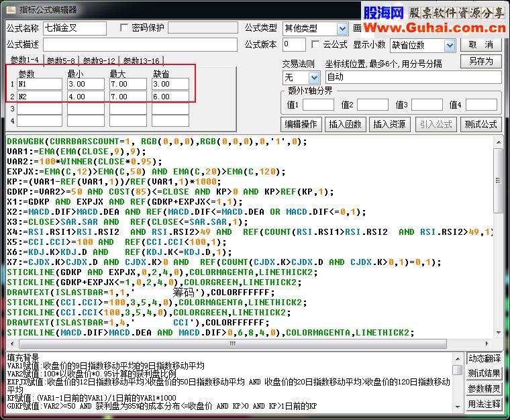The width and height of the screenshot is (510, 420).
Task: Switch to 参数13-16 tab
Action: tap(141, 61)
